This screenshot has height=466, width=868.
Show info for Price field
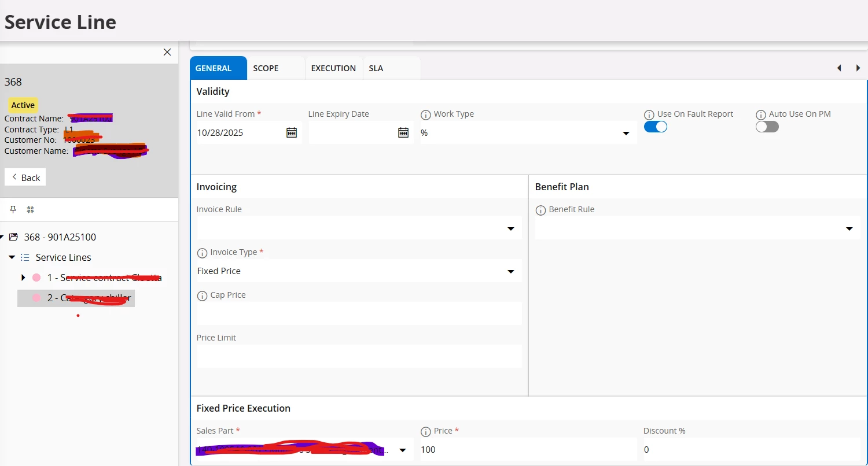click(426, 431)
